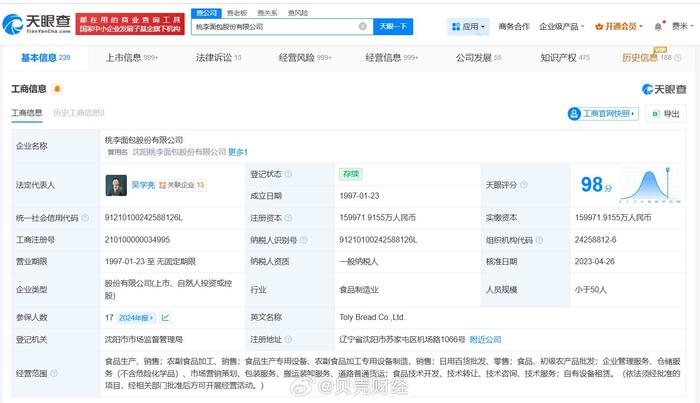Click the 天眼评分 distribution chart
The image size is (700, 403).
650,186
